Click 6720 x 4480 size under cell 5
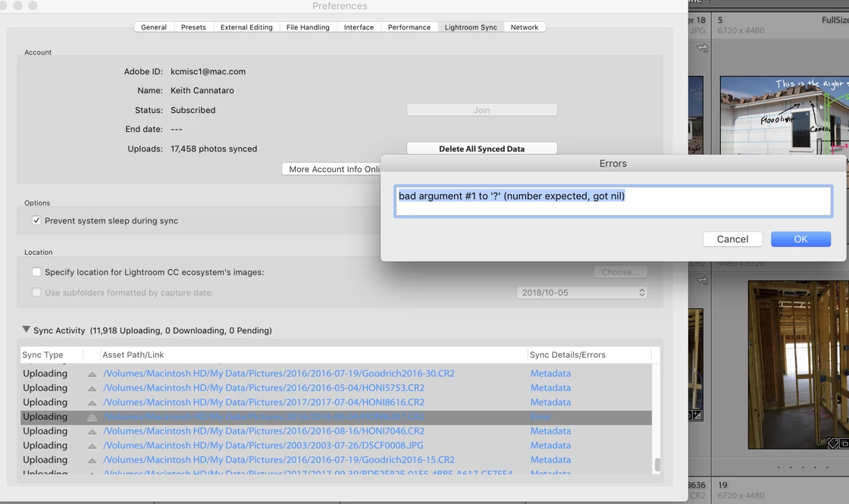The image size is (849, 504). (741, 31)
